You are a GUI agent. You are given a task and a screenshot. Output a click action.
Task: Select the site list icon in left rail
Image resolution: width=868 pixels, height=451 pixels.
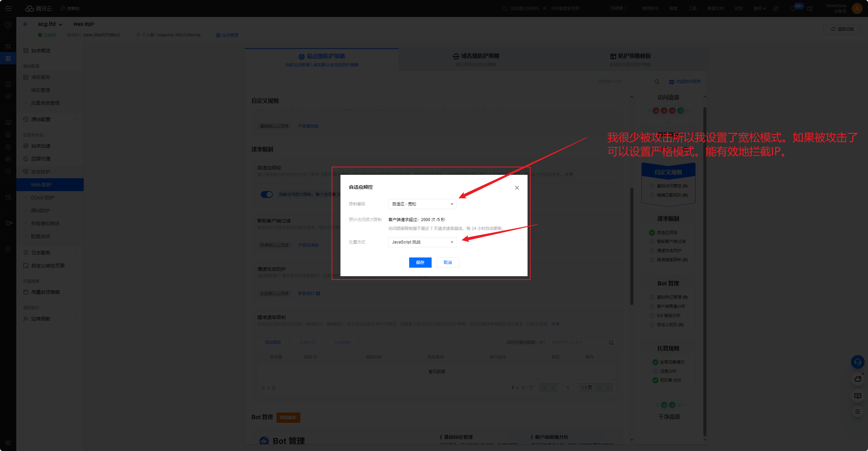[x=8, y=59]
